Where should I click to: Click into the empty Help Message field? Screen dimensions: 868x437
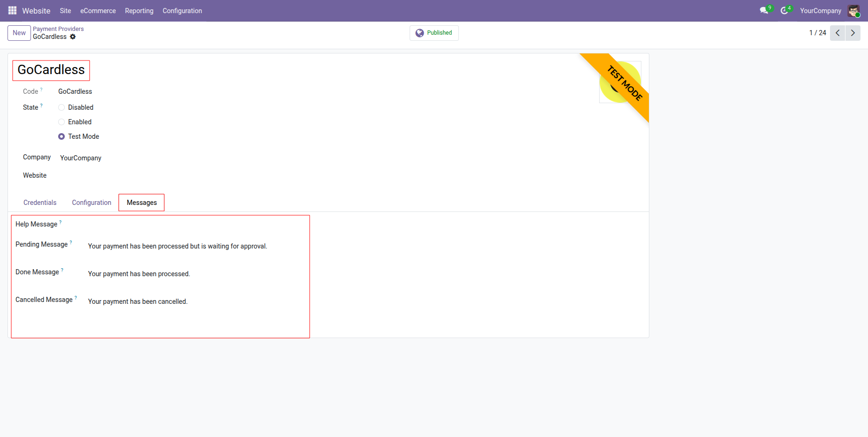pos(197,225)
